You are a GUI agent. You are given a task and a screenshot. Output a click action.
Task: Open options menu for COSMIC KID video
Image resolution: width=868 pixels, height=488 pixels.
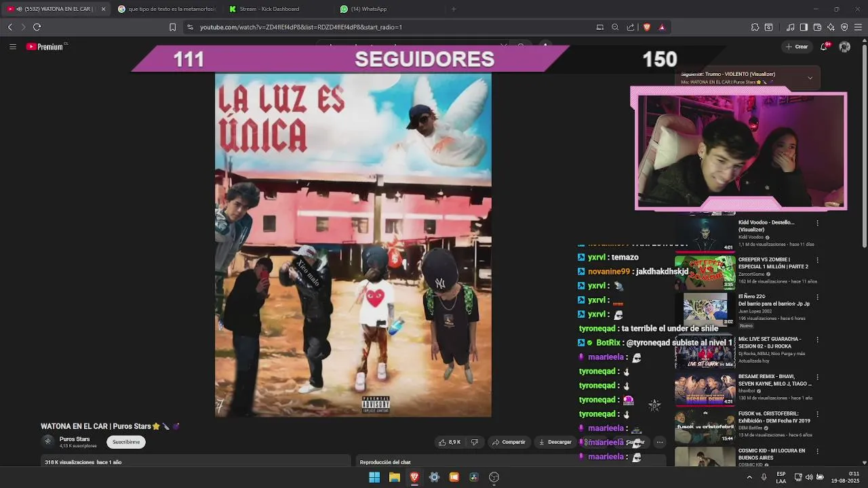point(817,451)
